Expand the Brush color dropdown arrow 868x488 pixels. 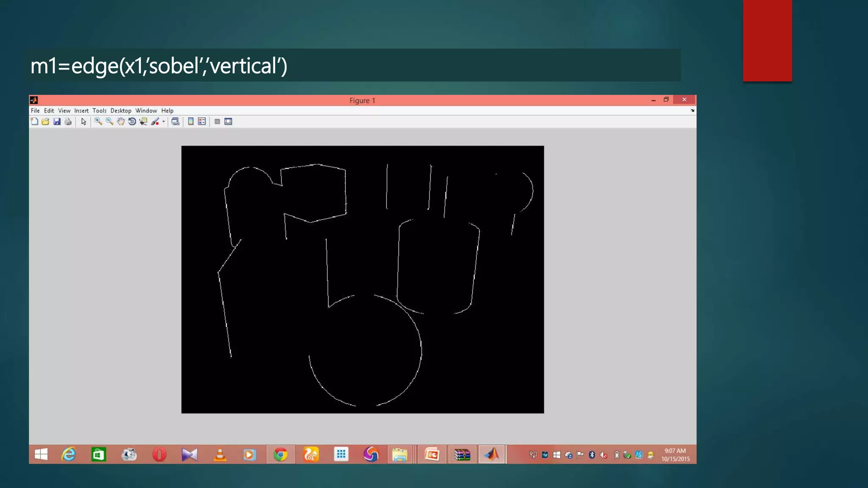point(164,122)
